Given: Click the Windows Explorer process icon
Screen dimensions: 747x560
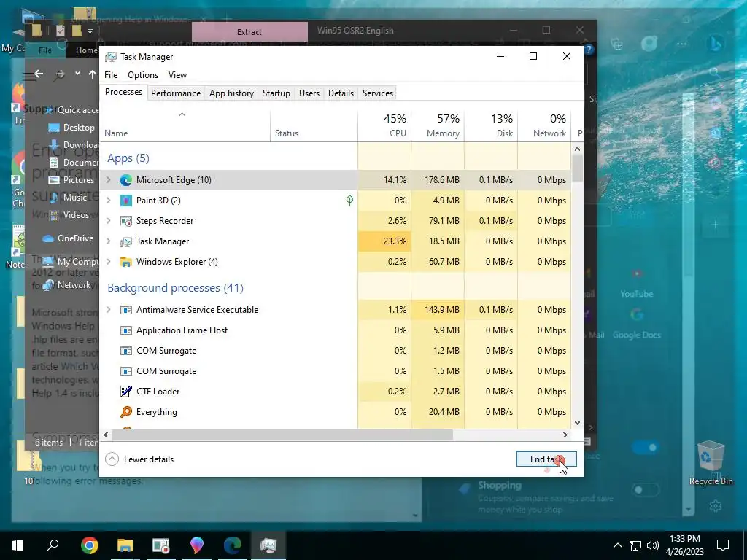Looking at the screenshot, I should (125, 262).
